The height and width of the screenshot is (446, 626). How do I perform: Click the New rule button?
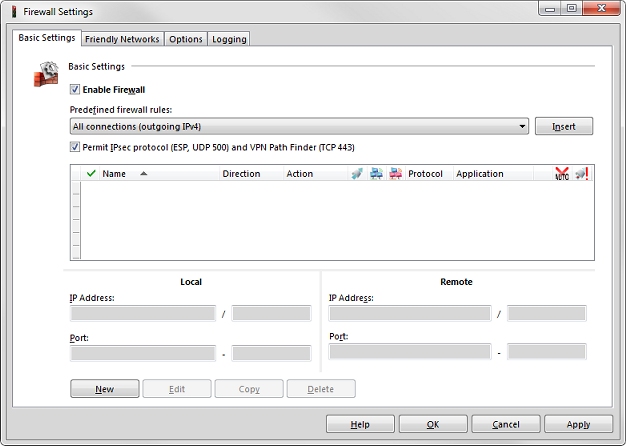104,389
